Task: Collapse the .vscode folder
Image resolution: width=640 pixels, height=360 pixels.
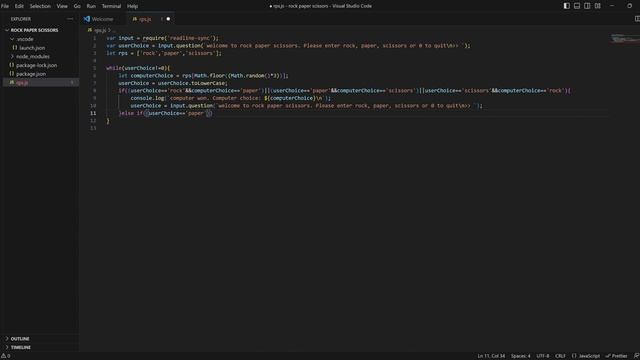Action: click(x=25, y=39)
